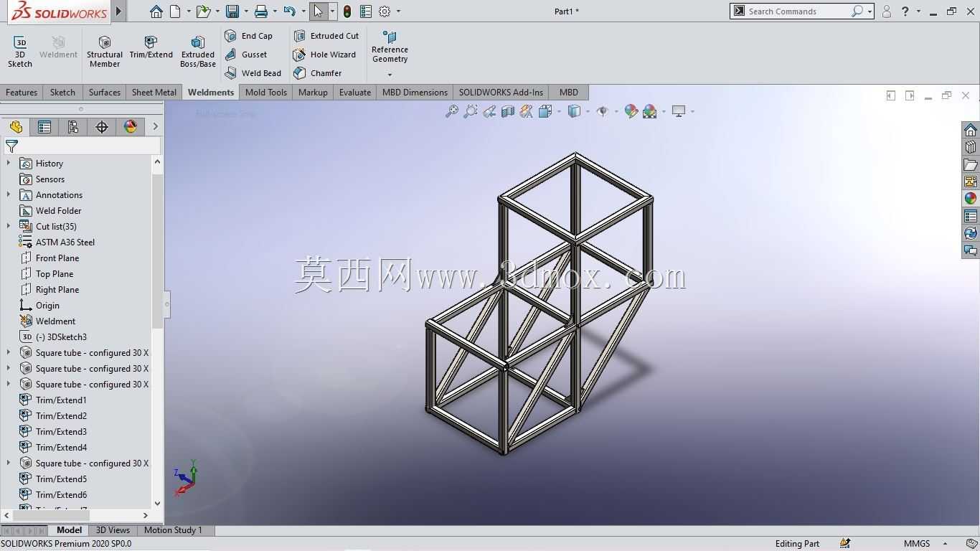Expand the Annotations tree node

click(x=9, y=195)
